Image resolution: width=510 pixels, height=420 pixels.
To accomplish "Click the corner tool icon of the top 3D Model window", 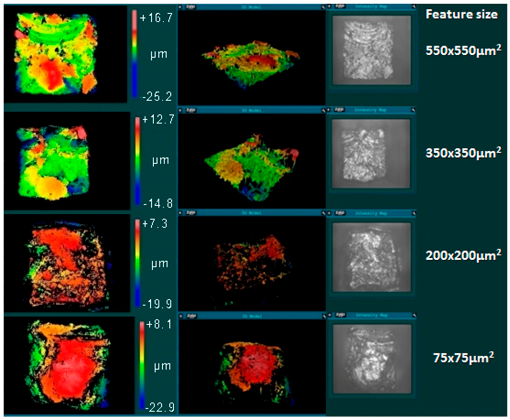I will pos(323,7).
